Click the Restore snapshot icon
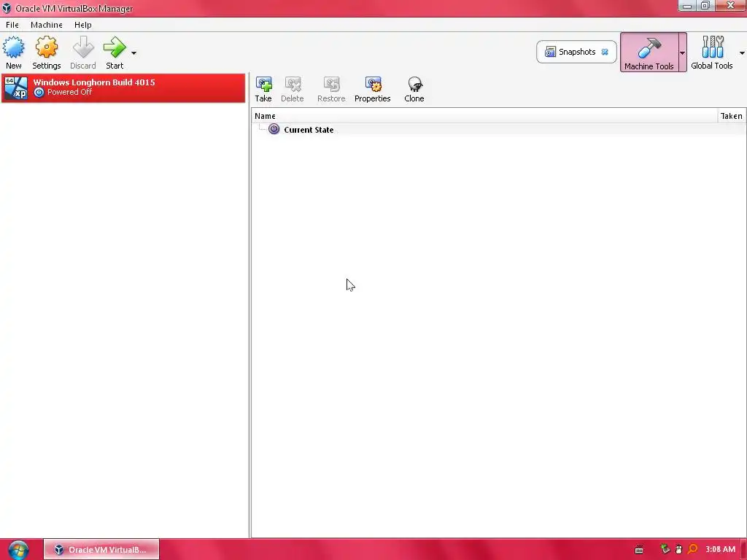Image resolution: width=747 pixels, height=560 pixels. (x=331, y=89)
